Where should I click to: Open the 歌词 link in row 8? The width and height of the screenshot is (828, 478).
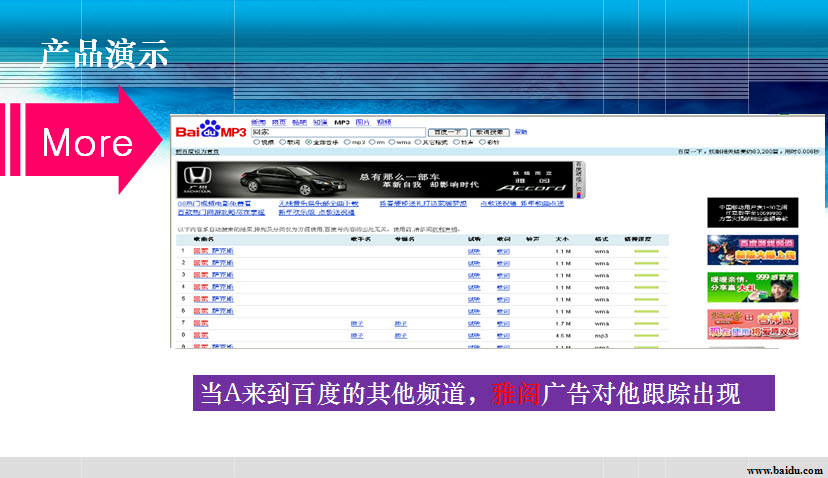pyautogui.click(x=503, y=335)
